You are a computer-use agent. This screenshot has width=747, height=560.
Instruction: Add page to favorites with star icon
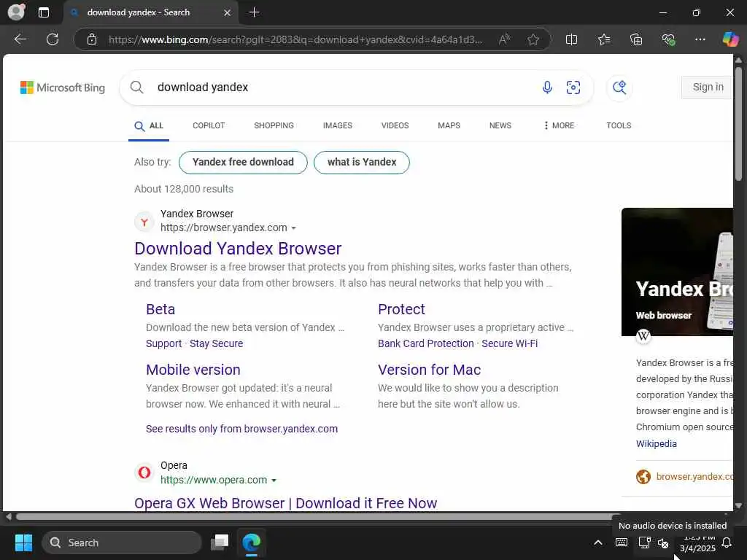pos(533,39)
